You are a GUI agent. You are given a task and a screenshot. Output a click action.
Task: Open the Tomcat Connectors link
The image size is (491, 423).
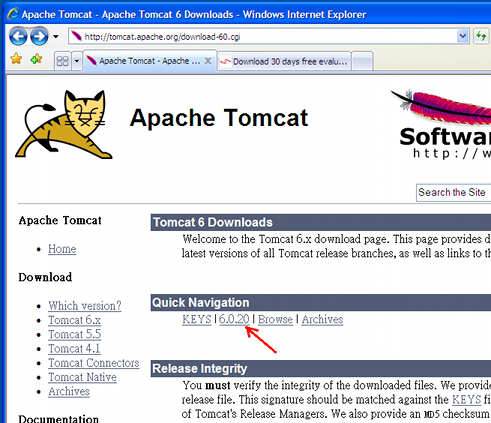point(94,363)
